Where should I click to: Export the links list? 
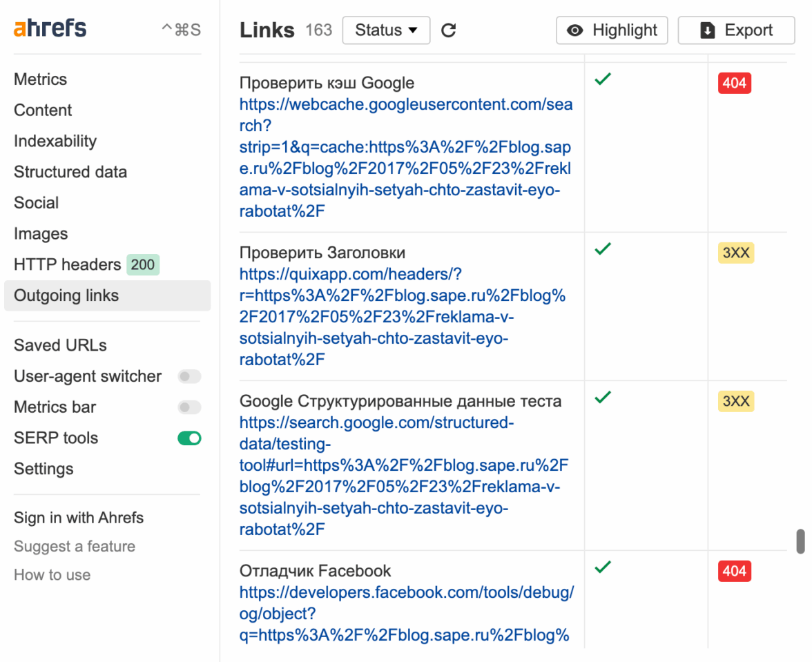click(736, 30)
